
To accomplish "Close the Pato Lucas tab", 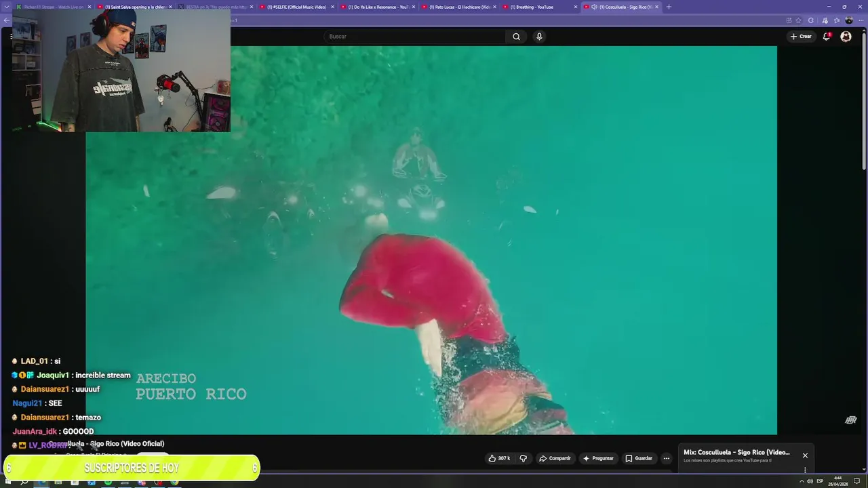I will (x=495, y=7).
